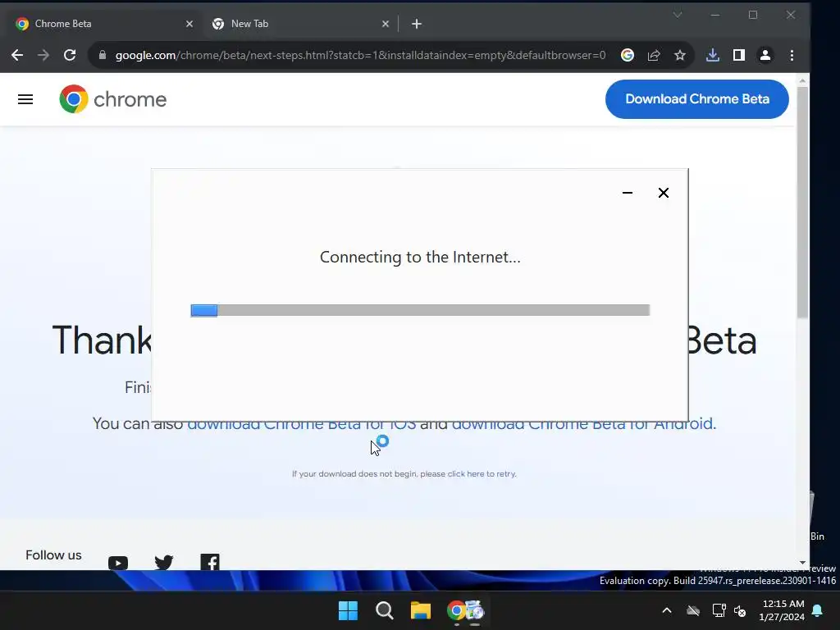Viewport: 840px width, 630px height.
Task: Open the clock and date panel
Action: (782, 610)
